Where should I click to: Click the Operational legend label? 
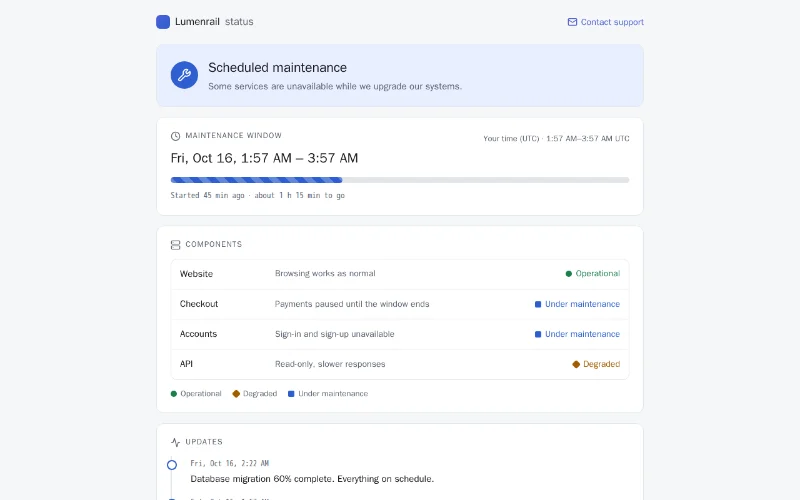[x=201, y=394]
